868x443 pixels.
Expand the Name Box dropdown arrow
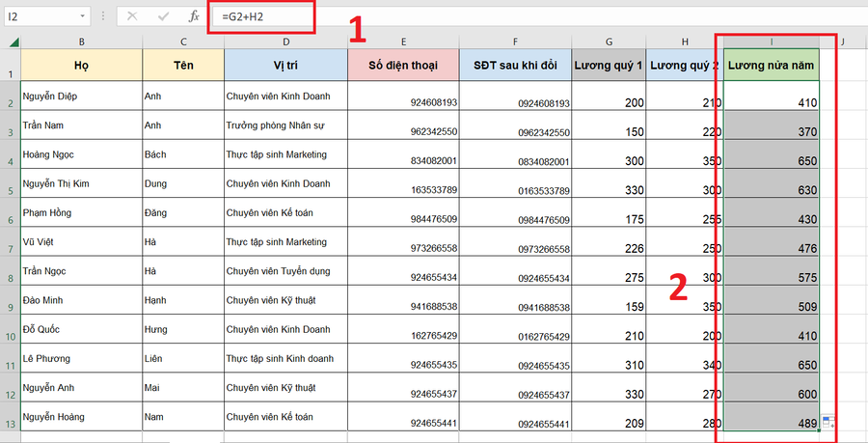click(83, 16)
